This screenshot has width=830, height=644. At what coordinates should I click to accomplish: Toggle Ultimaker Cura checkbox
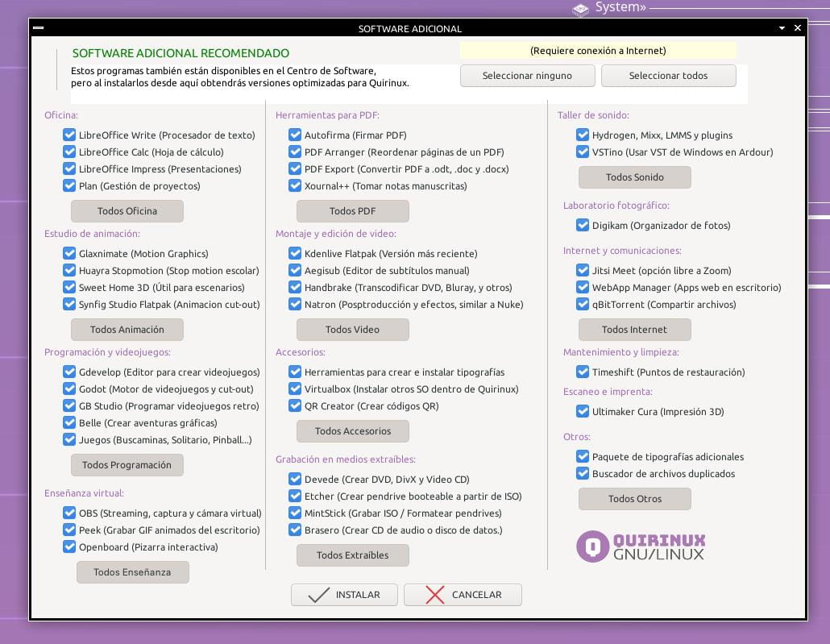point(583,411)
